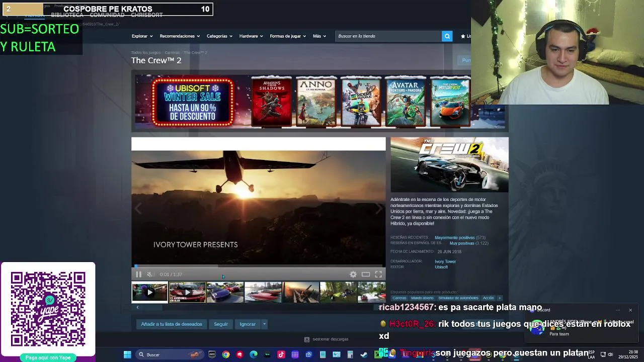This screenshot has height=362, width=644.
Task: Click the Simulador de automóviles tag
Action: pos(458,298)
